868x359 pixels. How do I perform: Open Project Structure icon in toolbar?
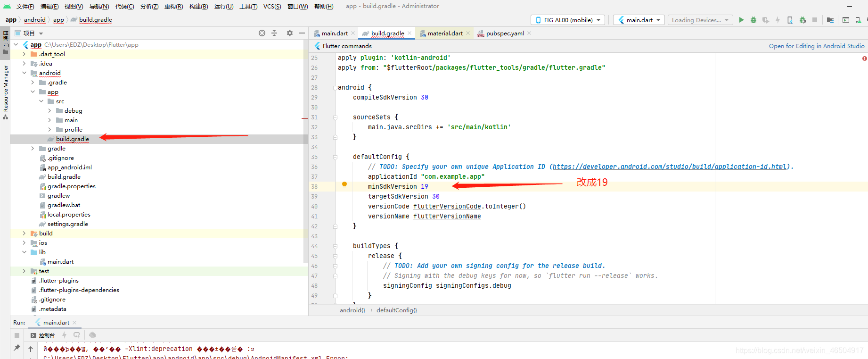[x=830, y=20]
